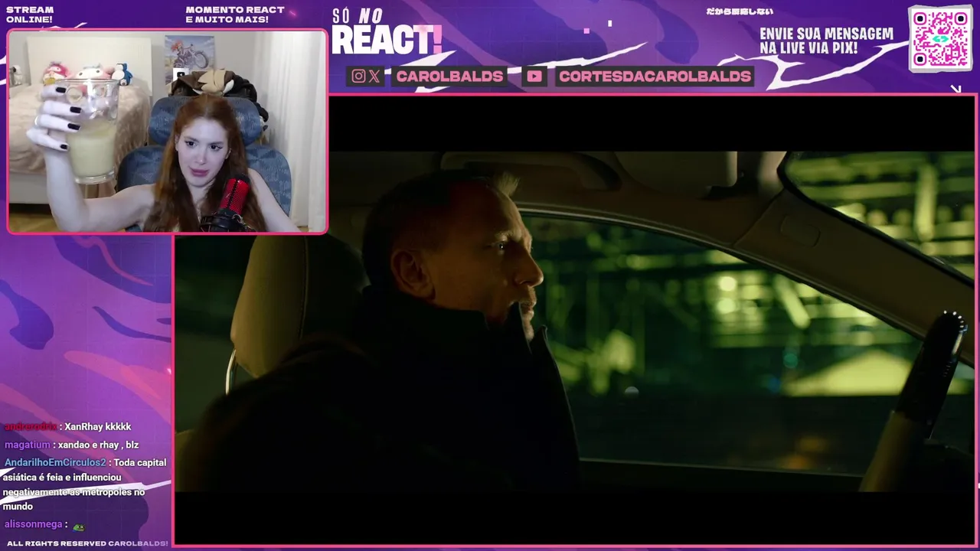Click the Instagram icon beside CAROLBALDS
The width and height of the screenshot is (980, 551).
(x=358, y=77)
